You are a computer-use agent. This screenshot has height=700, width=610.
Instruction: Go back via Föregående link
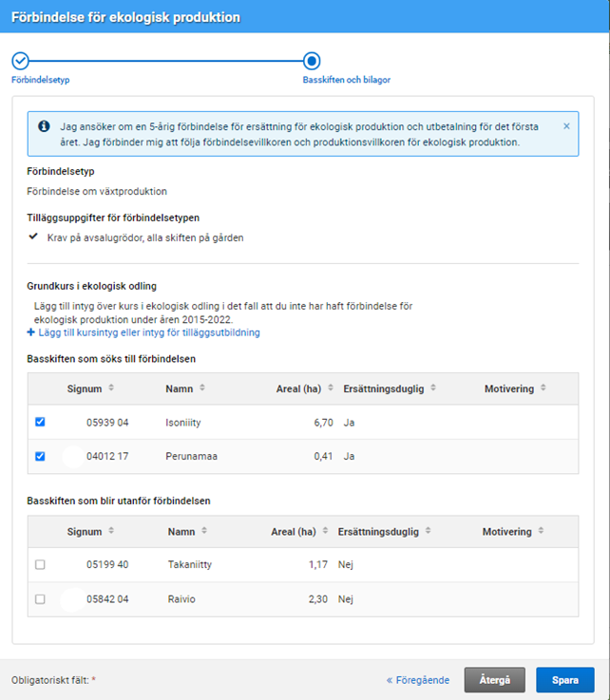pyautogui.click(x=418, y=680)
